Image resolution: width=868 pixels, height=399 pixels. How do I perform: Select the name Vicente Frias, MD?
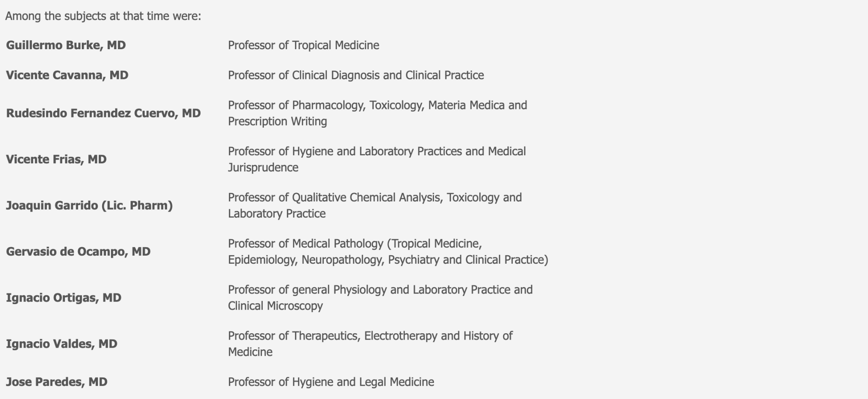coord(56,159)
